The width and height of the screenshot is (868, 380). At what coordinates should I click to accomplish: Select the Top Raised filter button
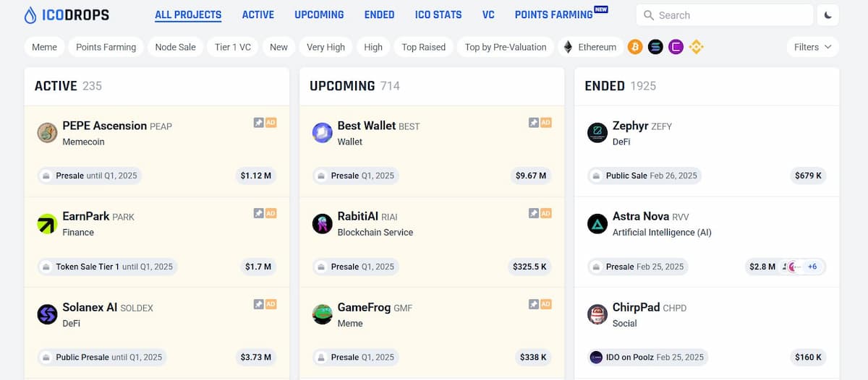tap(424, 47)
